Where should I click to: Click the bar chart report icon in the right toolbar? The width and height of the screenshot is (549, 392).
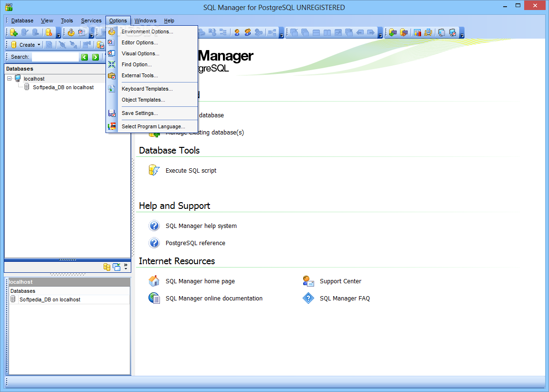click(x=417, y=32)
